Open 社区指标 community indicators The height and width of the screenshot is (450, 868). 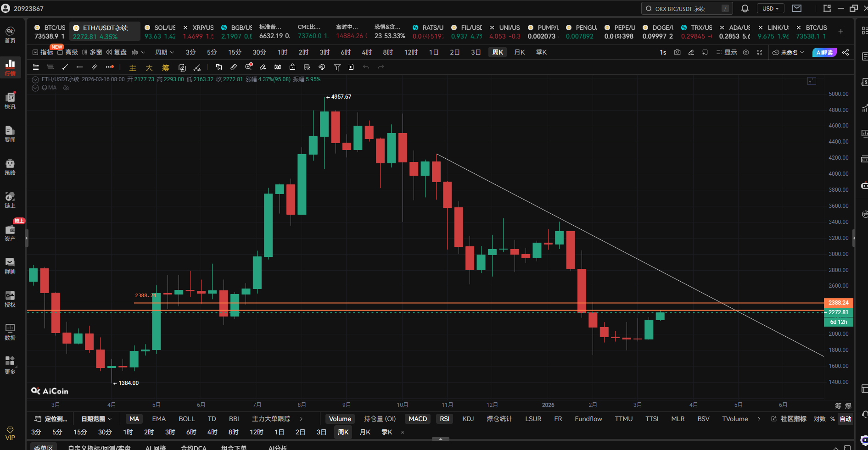789,419
